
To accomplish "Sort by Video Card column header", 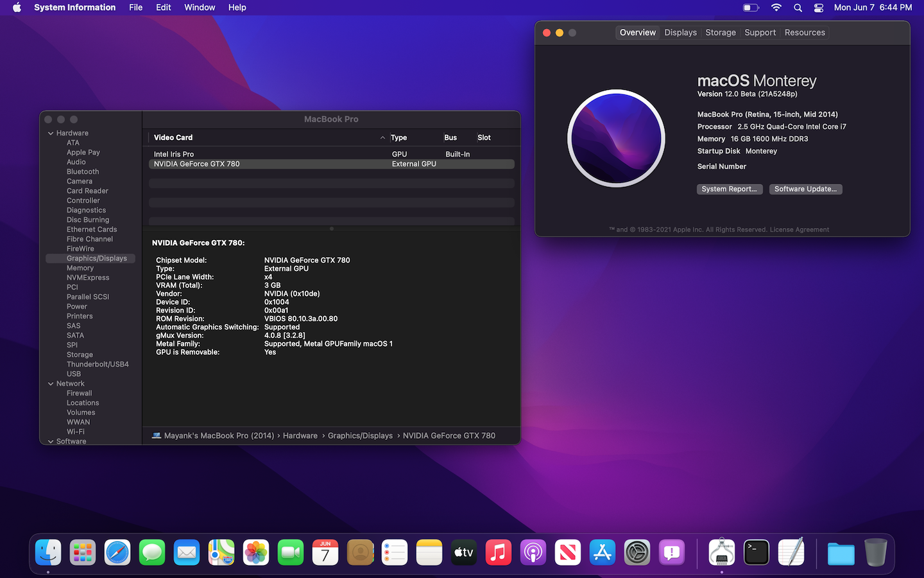I will click(x=269, y=137).
